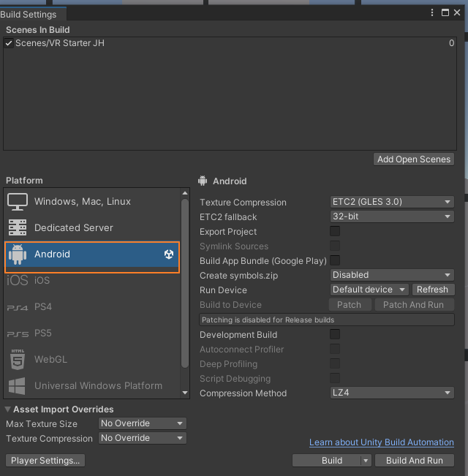Maximize the Build Settings window
The image size is (468, 476).
point(445,12)
